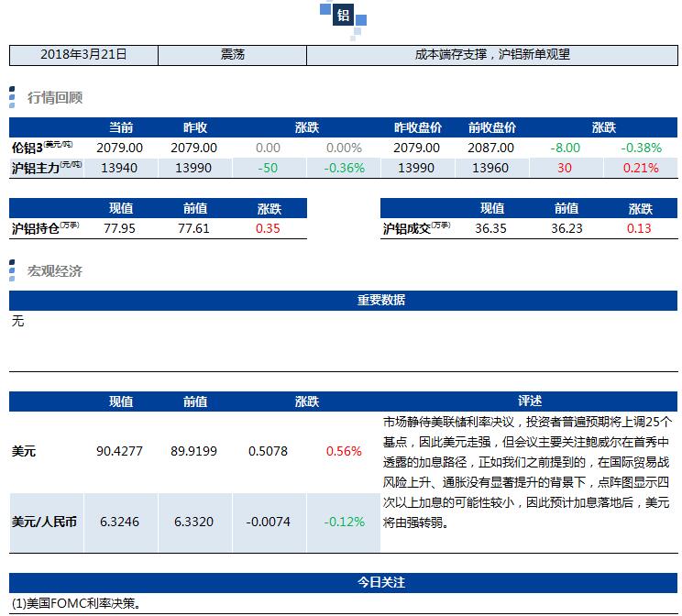Click the green -0.12% percentage
This screenshot has height=616, width=682.
pos(344,522)
